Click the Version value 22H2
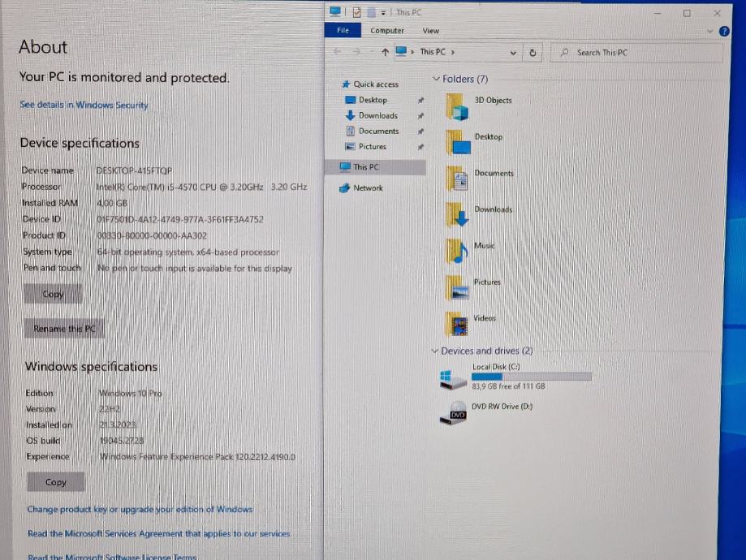The width and height of the screenshot is (746, 560). 110,409
